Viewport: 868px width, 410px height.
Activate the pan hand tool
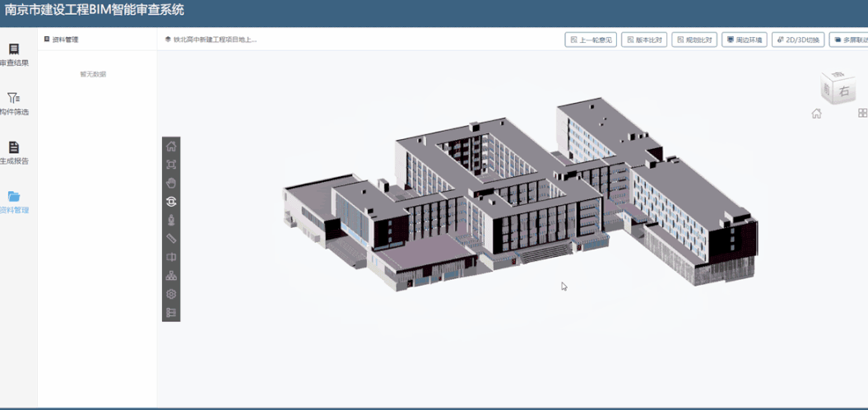click(171, 183)
